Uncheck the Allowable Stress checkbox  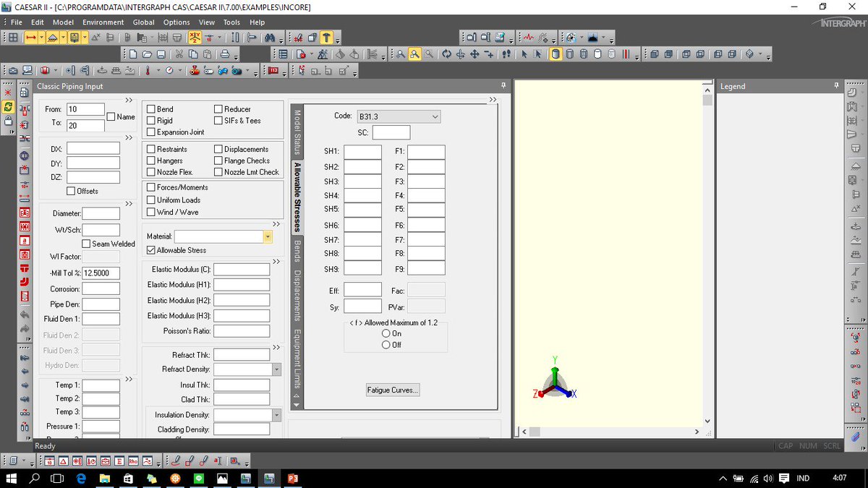tap(150, 250)
